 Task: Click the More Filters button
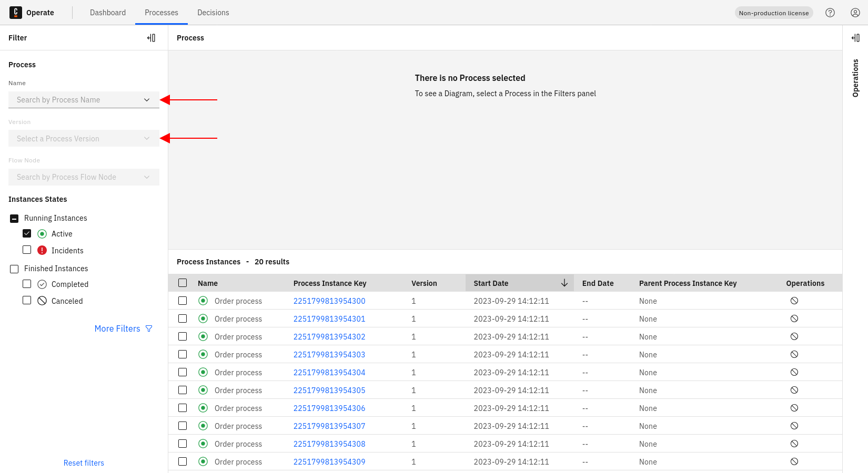pos(123,328)
